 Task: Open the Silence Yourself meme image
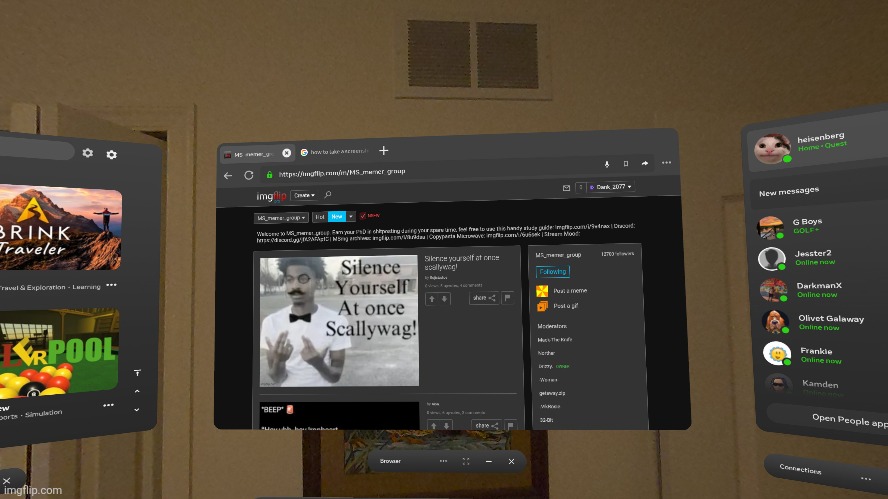click(339, 321)
